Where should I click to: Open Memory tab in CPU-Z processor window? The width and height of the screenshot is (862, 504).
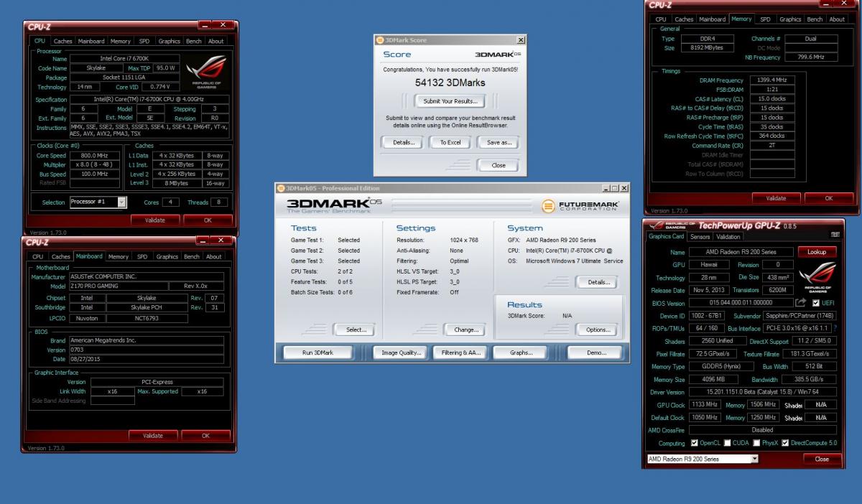(x=120, y=42)
